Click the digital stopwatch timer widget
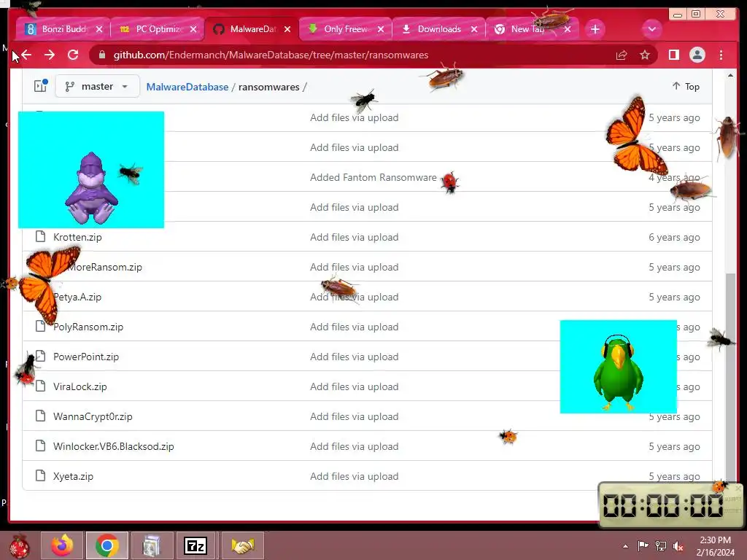 click(x=670, y=505)
